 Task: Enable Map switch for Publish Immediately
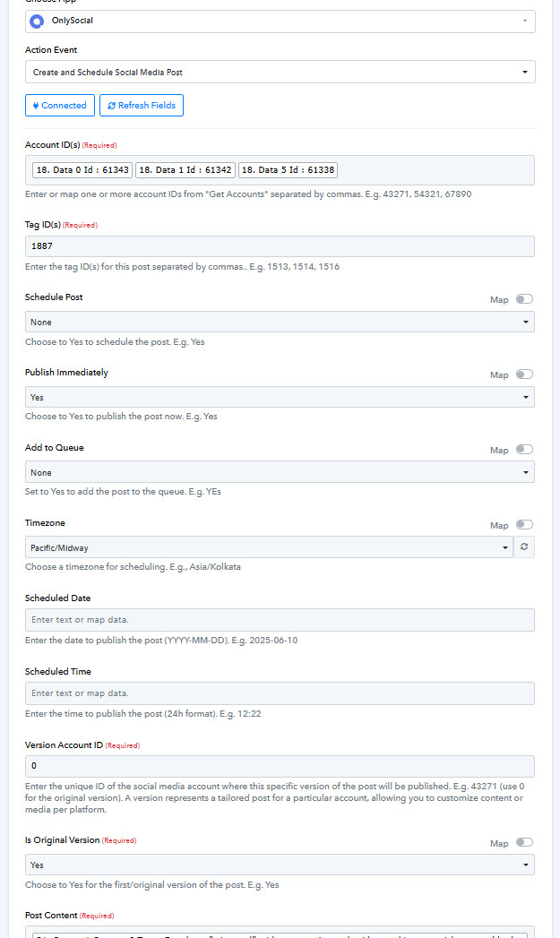524,374
